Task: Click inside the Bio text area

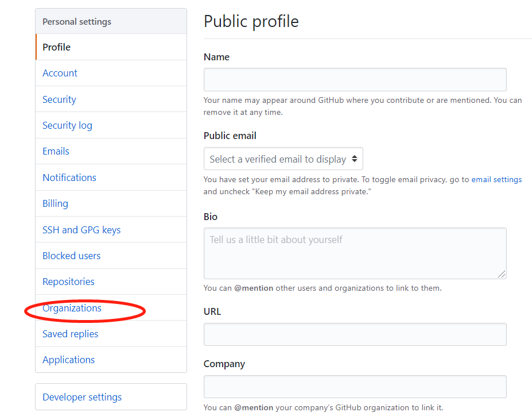Action: coord(355,253)
